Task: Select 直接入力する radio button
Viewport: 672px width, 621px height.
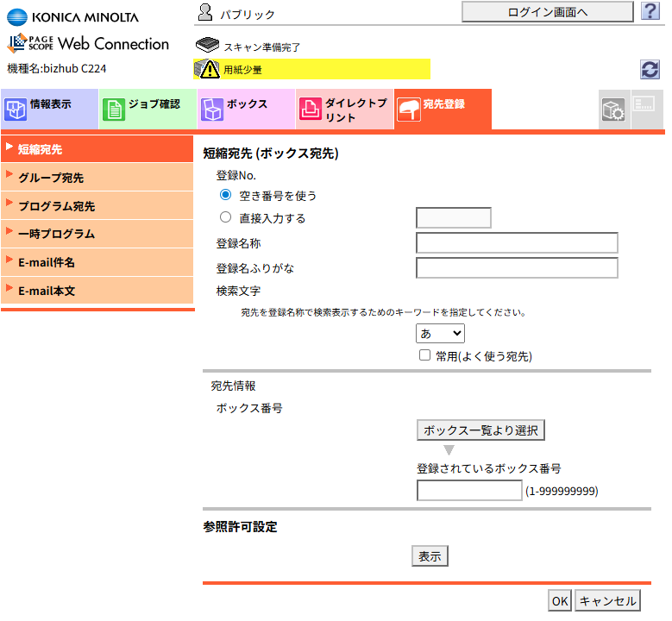Action: click(225, 217)
